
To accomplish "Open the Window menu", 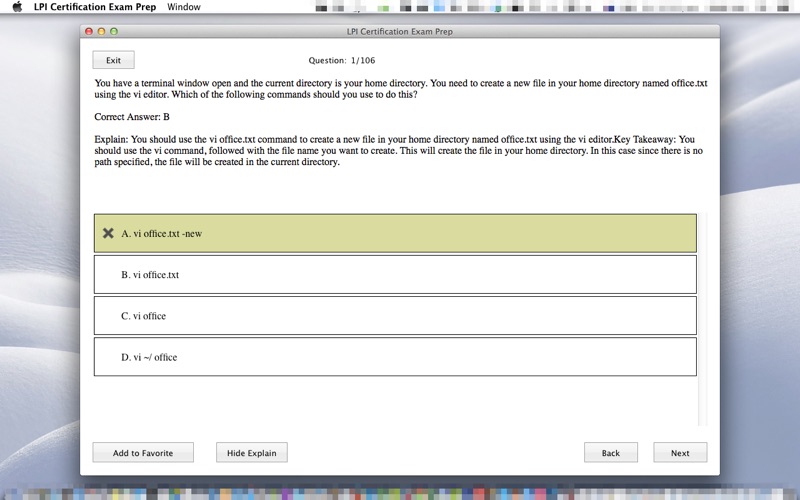I will (x=184, y=7).
